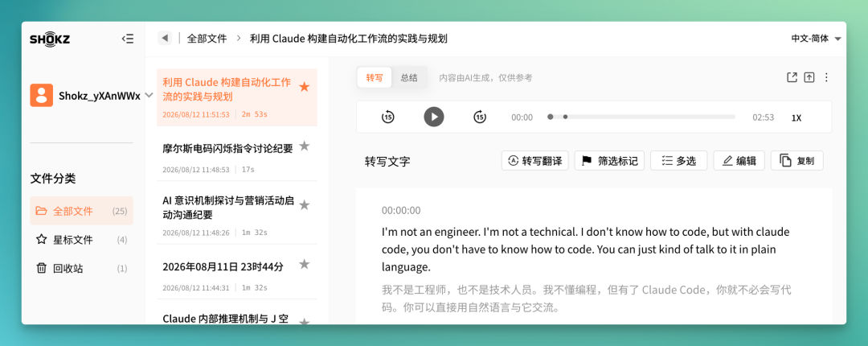Image resolution: width=868 pixels, height=346 pixels.
Task: Open AI 意识机制探讨与营销活动启动沟通纪要 recording
Action: point(237,215)
